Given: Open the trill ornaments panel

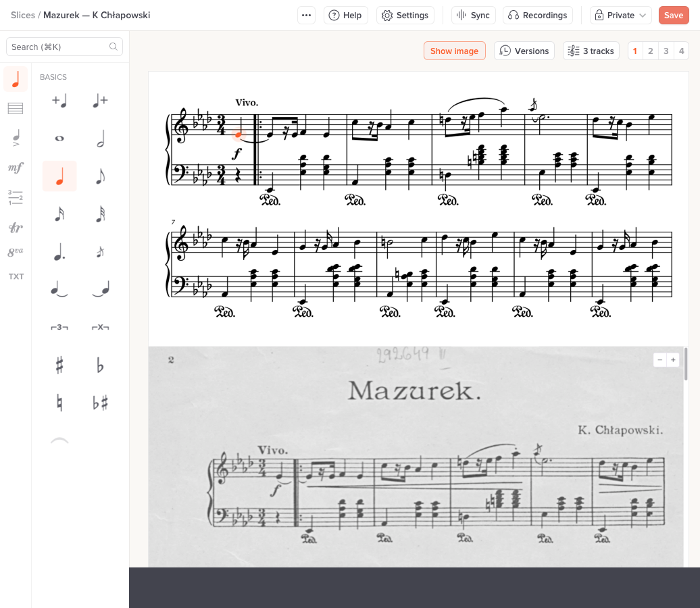Looking at the screenshot, I should tap(15, 228).
